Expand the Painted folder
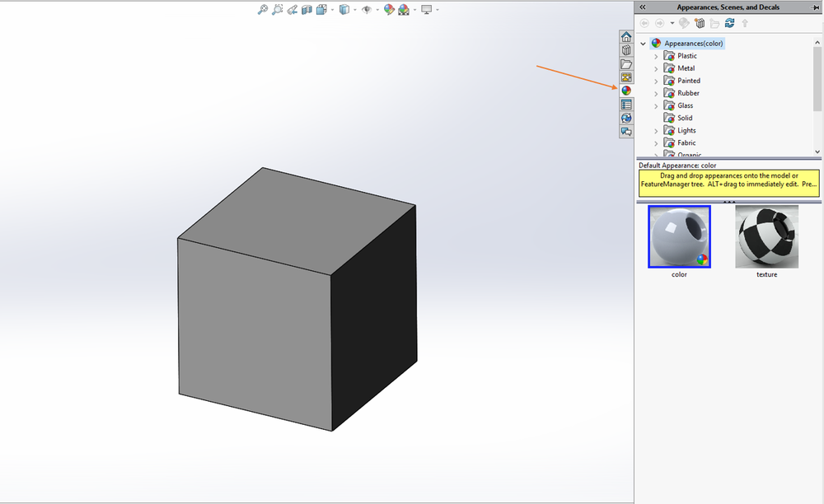Viewport: 824px width, 504px height. (656, 82)
